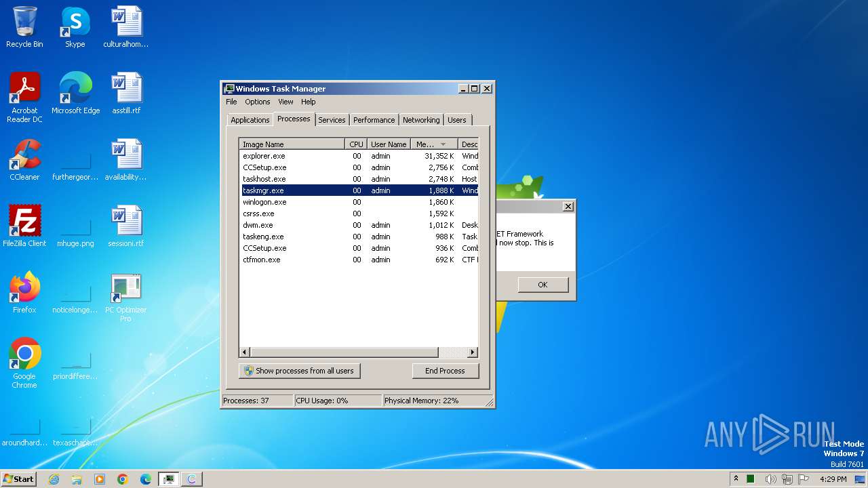Sort by Image Name column header
The width and height of the screenshot is (868, 488).
click(x=292, y=144)
